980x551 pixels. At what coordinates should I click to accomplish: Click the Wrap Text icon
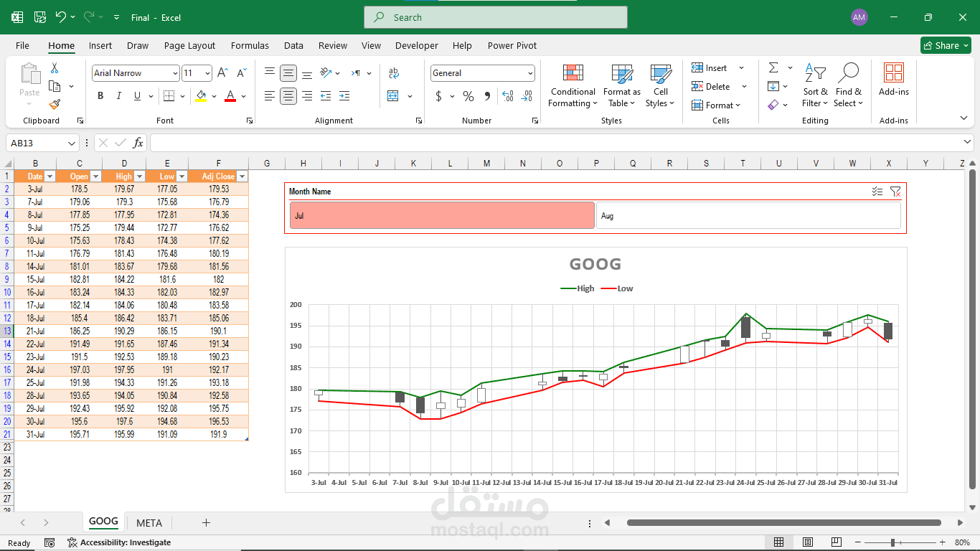click(x=393, y=73)
